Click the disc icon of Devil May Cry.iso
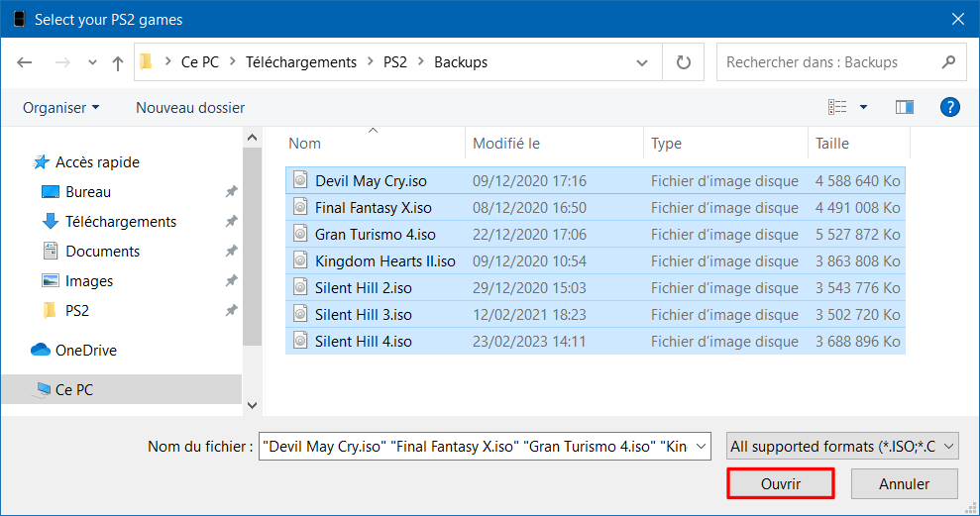This screenshot has height=516, width=980. tap(300, 180)
